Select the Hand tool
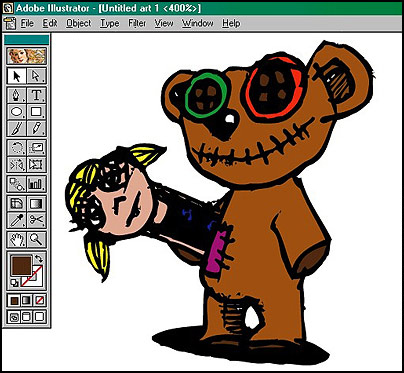Viewport: 404px width, 373px height. (17, 239)
